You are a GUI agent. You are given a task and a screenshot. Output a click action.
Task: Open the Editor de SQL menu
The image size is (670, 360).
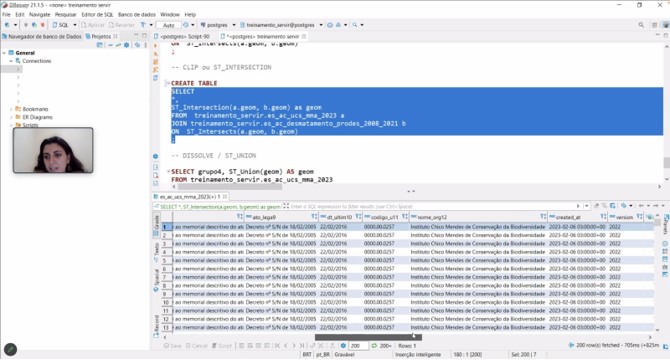(x=97, y=15)
